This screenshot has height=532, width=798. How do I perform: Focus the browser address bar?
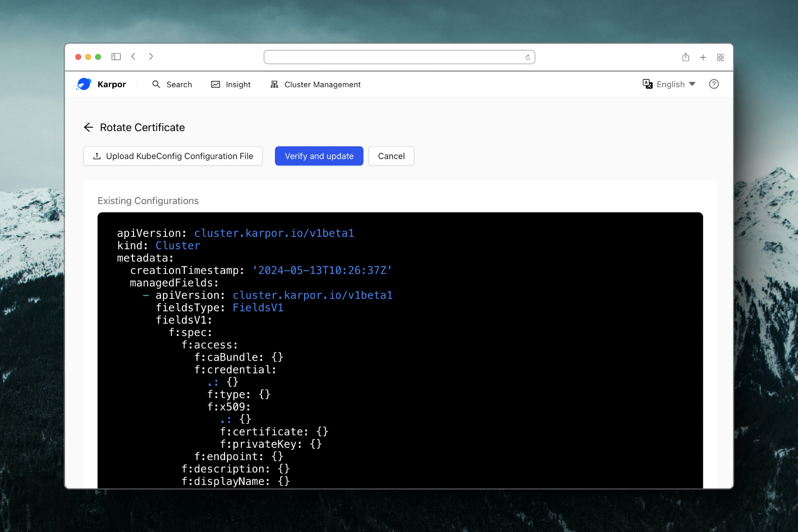click(394, 57)
